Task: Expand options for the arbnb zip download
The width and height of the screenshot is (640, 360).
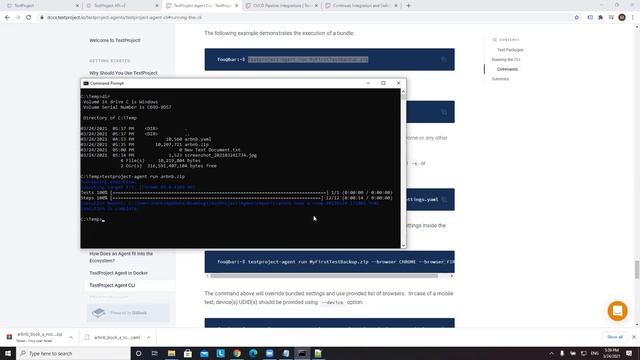Action: click(x=71, y=337)
